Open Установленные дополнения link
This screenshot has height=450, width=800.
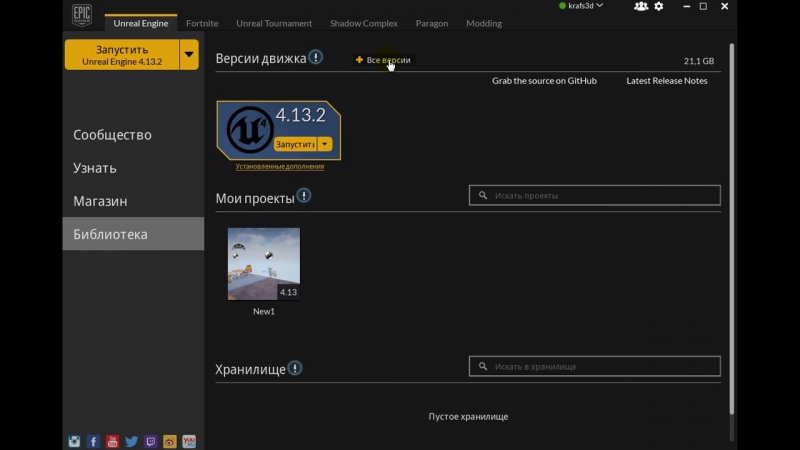coord(280,166)
